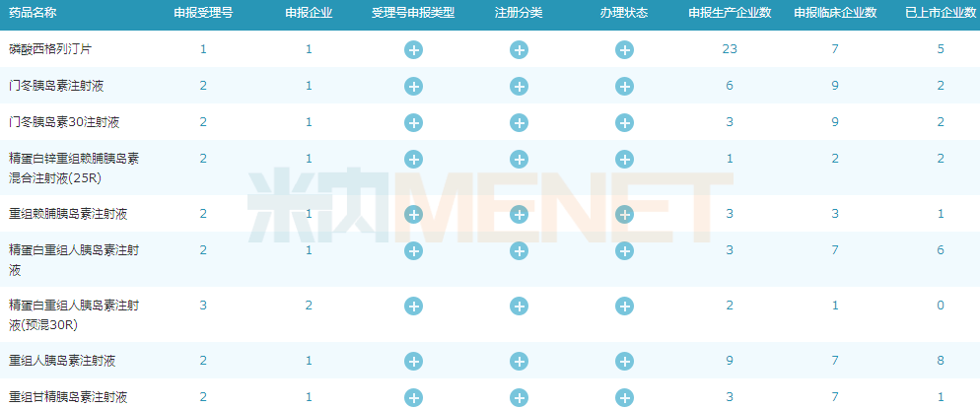
Task: Click 申报临床企业数 value 2 in 混合注射液(25R) row
Action: pos(835,159)
